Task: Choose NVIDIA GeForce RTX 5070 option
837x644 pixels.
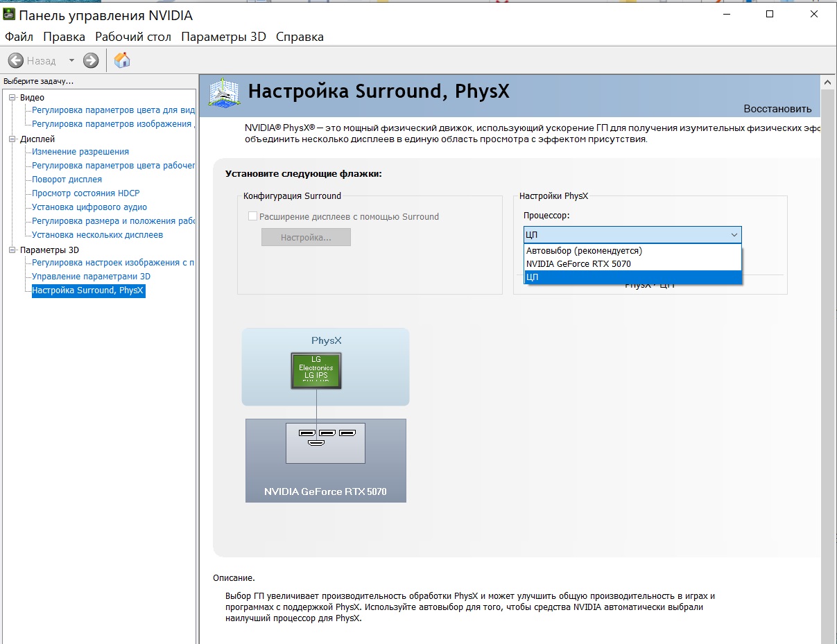Action: pos(632,264)
